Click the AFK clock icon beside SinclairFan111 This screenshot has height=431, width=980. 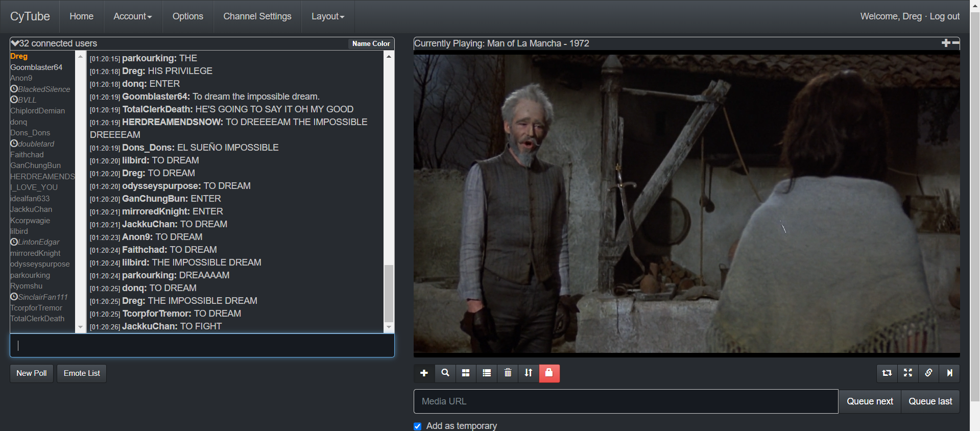coord(14,297)
